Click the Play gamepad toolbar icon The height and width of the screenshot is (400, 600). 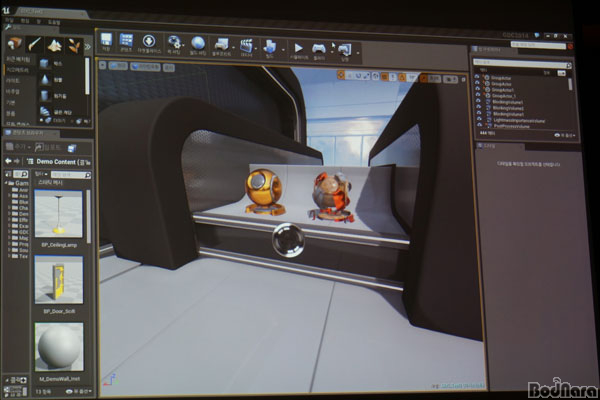(x=319, y=50)
